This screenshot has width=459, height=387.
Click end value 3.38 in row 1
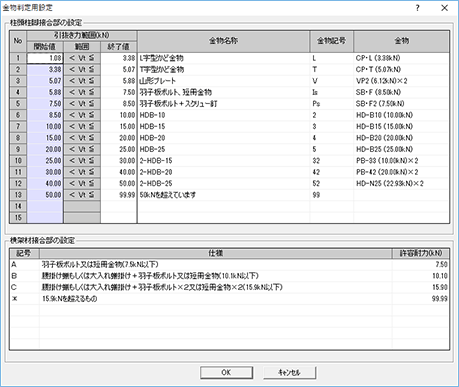click(x=119, y=58)
